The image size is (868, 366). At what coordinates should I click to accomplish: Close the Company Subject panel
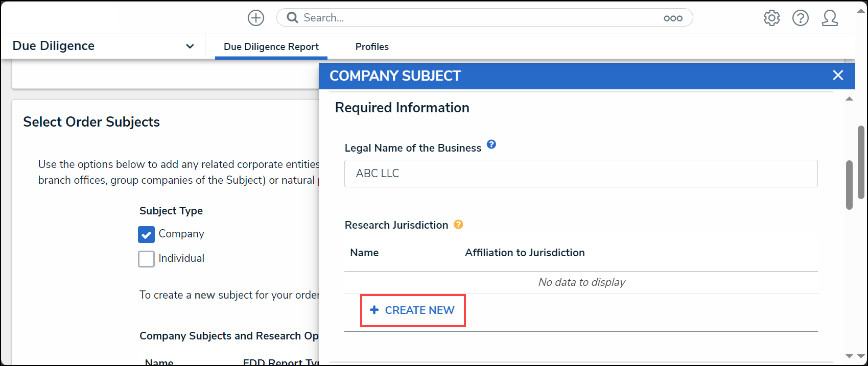point(838,75)
